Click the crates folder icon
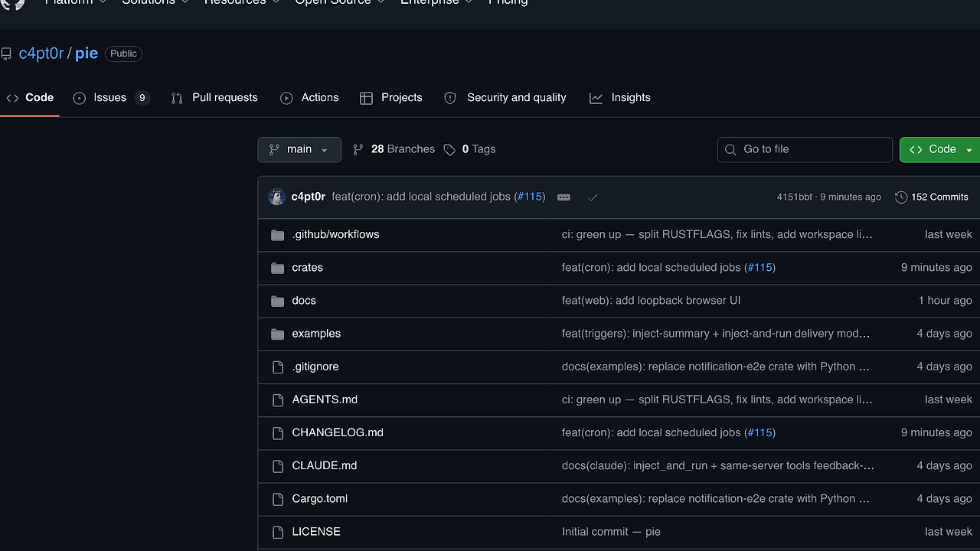The width and height of the screenshot is (980, 551). [x=278, y=268]
